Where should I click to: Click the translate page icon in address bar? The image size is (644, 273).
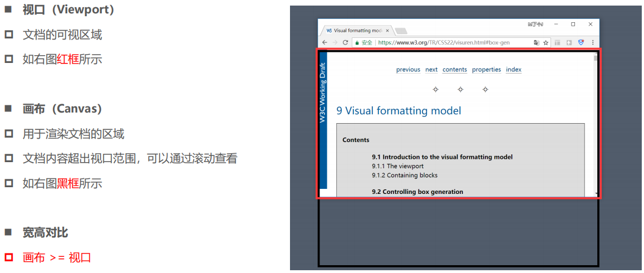click(537, 42)
